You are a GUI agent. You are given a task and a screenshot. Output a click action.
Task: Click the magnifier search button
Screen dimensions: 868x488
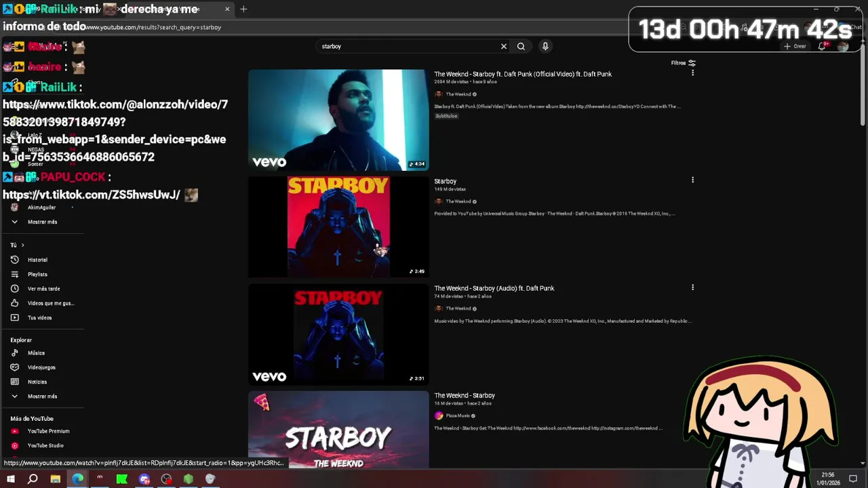(x=521, y=46)
